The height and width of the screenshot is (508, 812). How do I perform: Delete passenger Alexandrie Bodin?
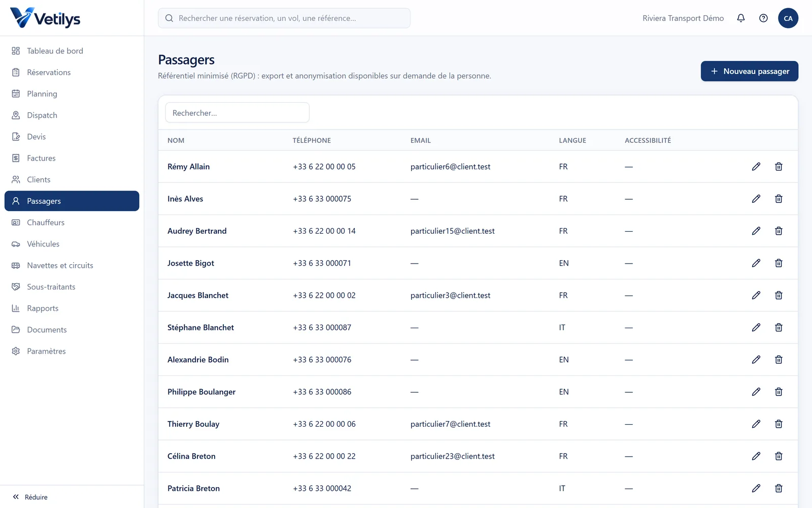coord(779,360)
